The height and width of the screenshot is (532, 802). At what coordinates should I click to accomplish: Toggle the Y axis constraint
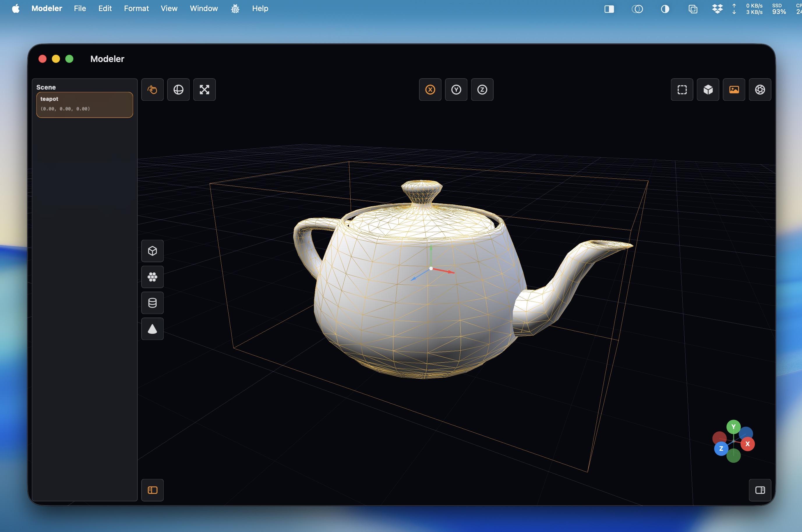click(456, 90)
